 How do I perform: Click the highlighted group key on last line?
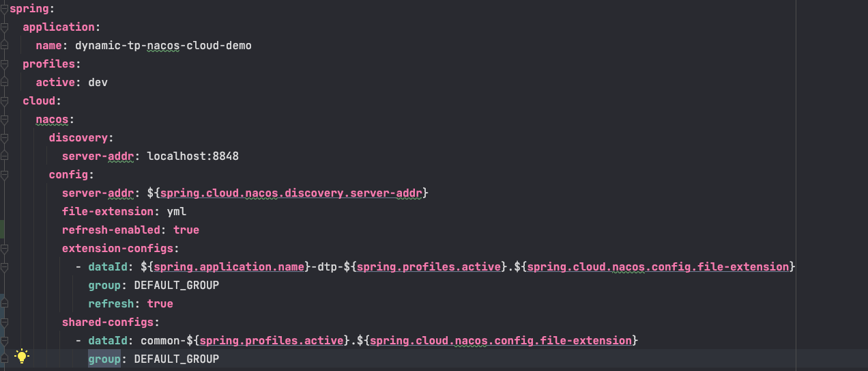104,359
